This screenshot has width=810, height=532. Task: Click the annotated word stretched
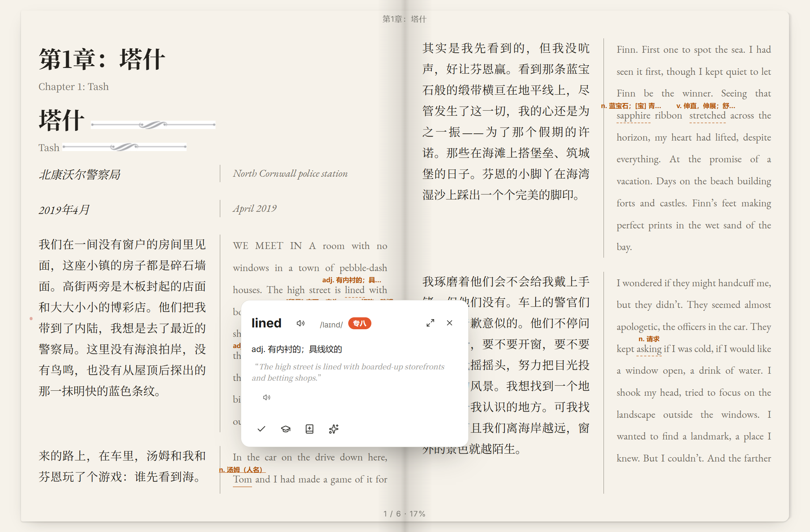click(x=708, y=116)
